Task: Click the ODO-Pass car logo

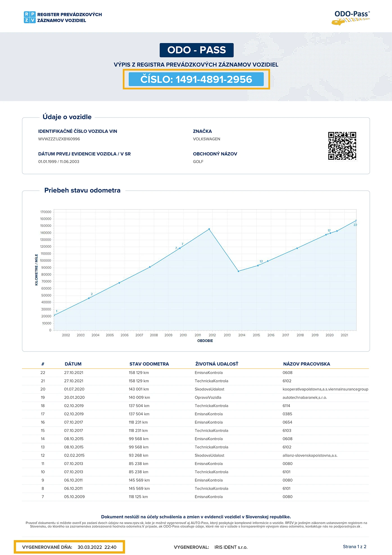Action: click(x=352, y=18)
